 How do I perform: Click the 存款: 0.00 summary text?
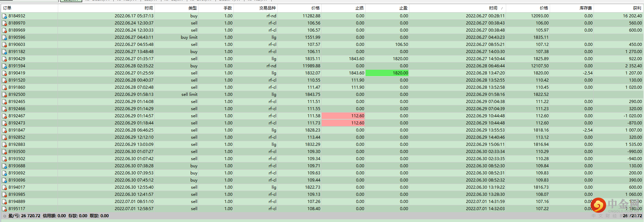[78, 216]
